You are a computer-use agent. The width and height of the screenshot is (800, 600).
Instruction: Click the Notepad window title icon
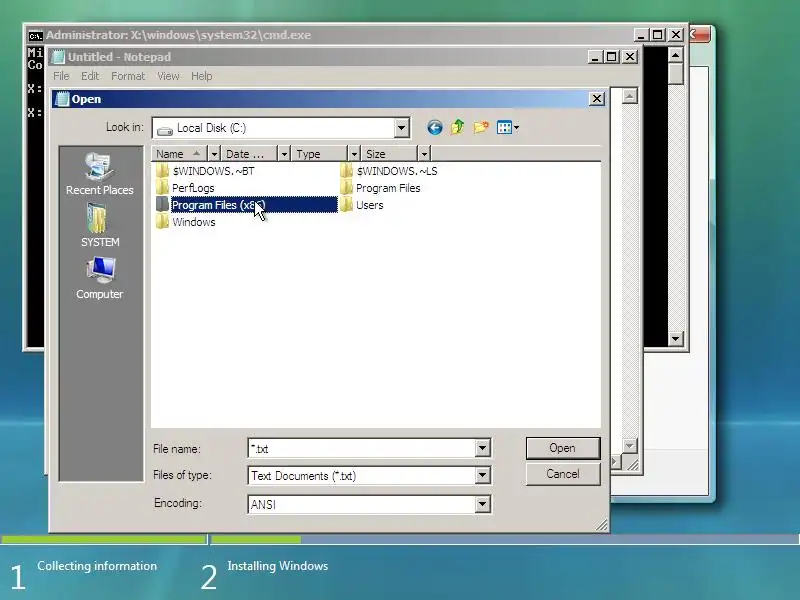(x=58, y=57)
